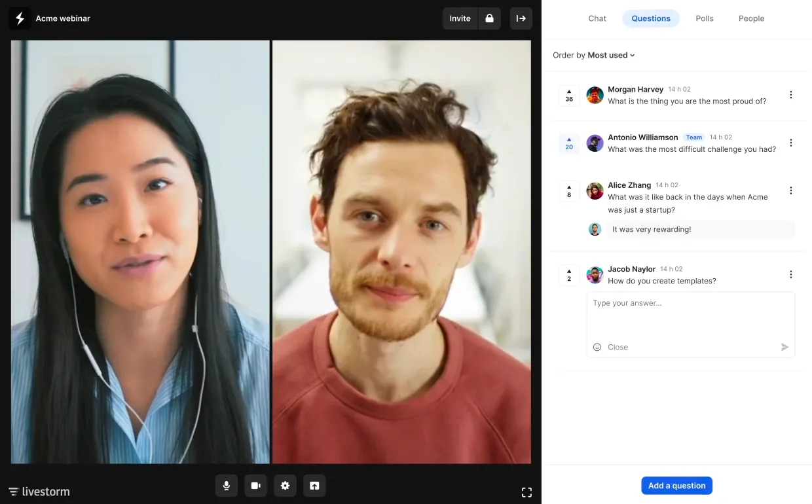
Task: Click the lightning bolt logo
Action: [20, 18]
